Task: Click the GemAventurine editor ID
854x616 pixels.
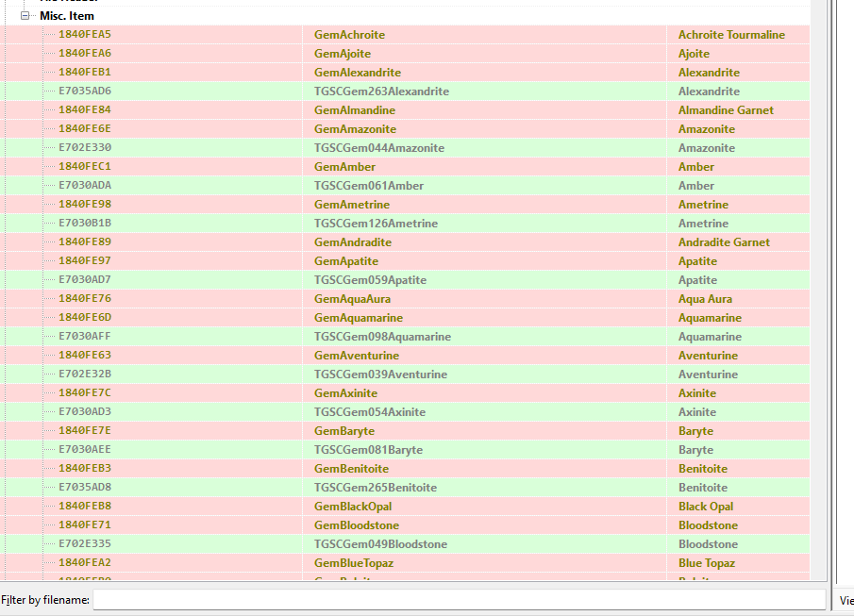Action: (x=356, y=356)
